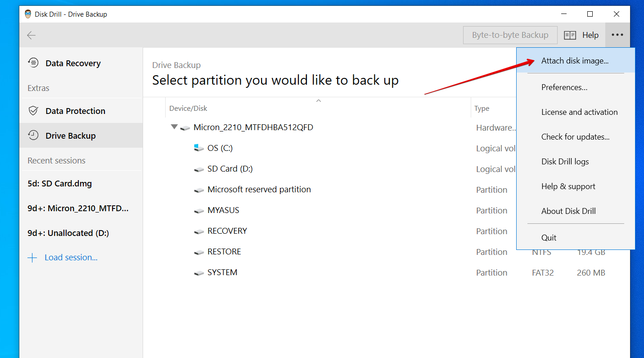Maximize the Disk Drill window
The height and width of the screenshot is (358, 644).
tap(590, 14)
